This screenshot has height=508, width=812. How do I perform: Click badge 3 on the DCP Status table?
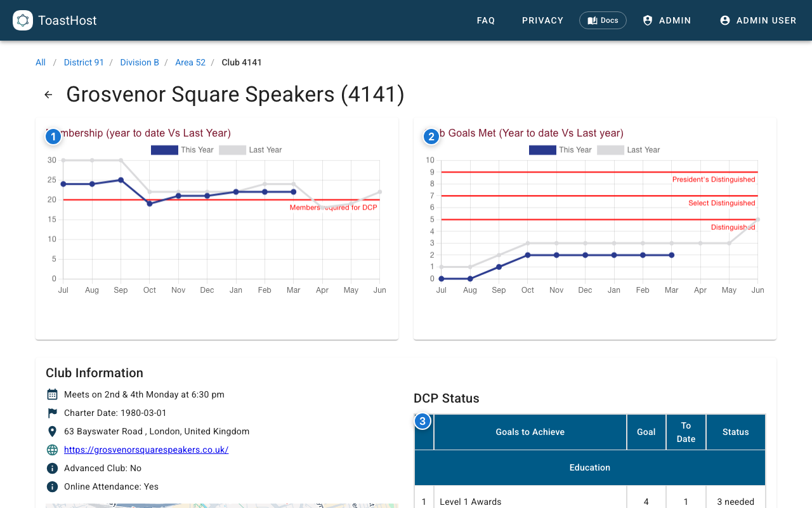click(x=422, y=420)
